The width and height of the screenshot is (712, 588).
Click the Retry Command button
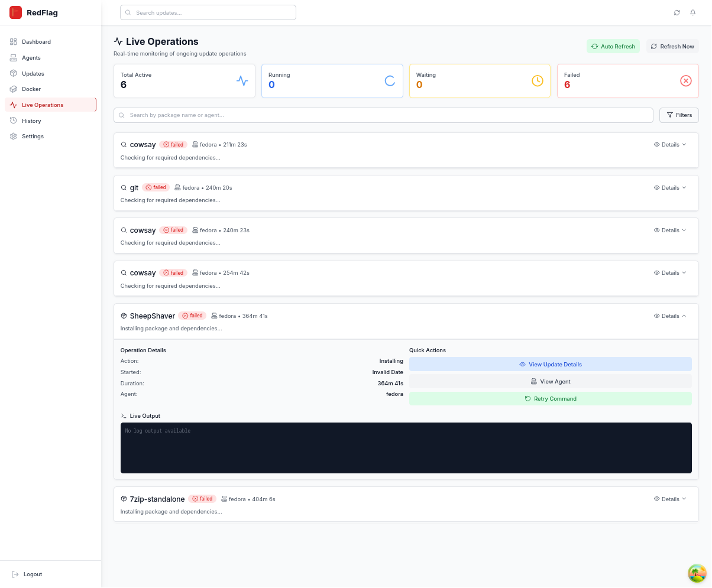[550, 398]
